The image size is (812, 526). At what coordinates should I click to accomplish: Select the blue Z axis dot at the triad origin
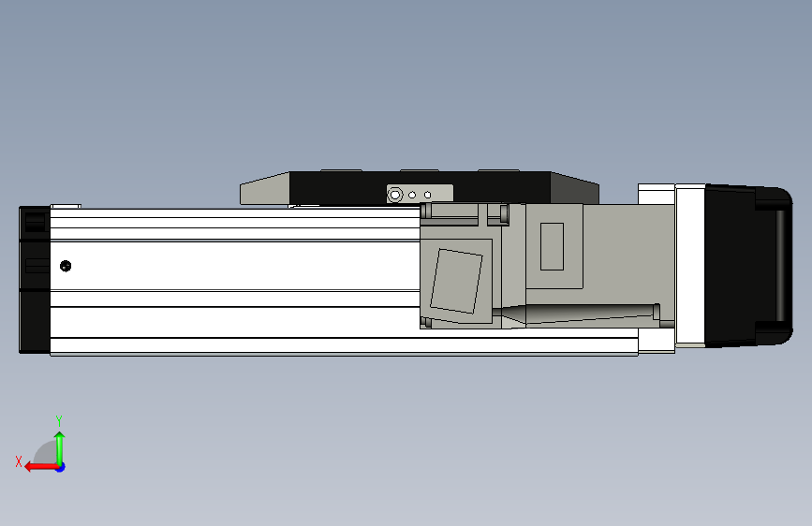click(x=61, y=467)
